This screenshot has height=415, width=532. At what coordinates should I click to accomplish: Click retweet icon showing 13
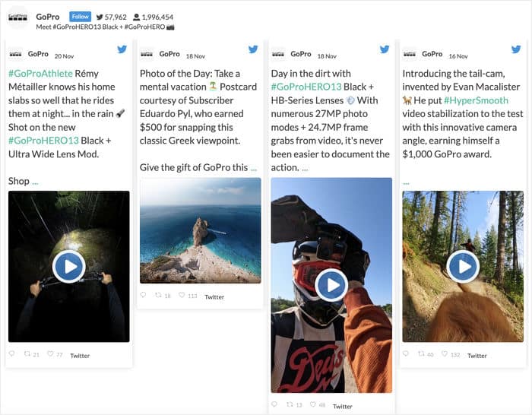click(290, 404)
